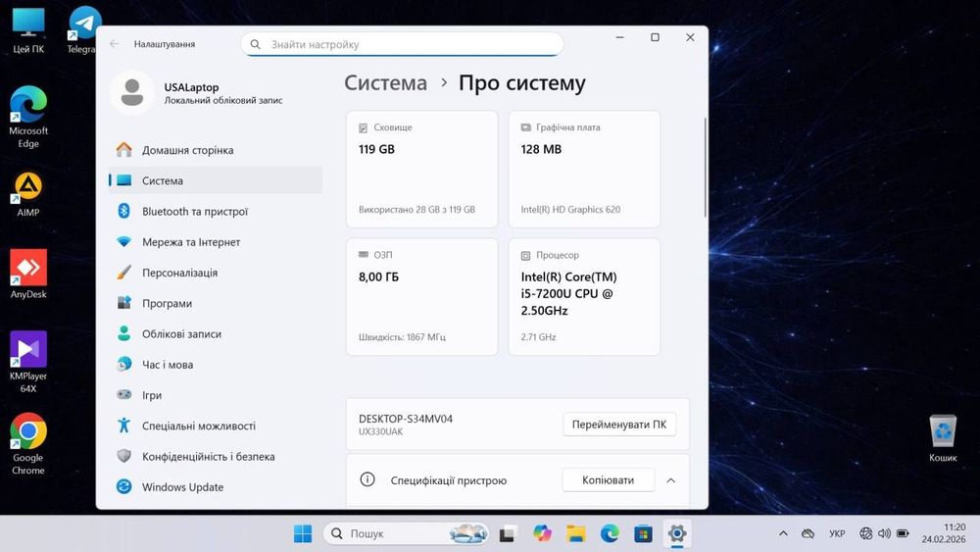Click the Знайти настройку search field
The height and width of the screenshot is (552, 980).
tap(402, 44)
